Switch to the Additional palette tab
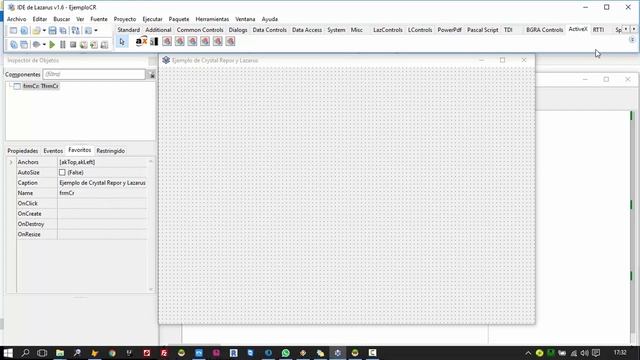Image resolution: width=640 pixels, height=360 pixels. tap(158, 30)
